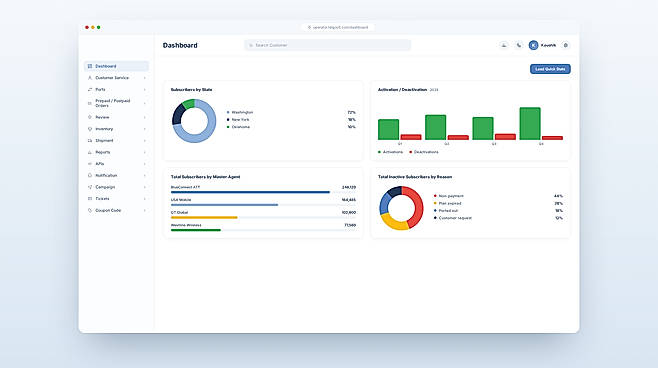Click the blue K avatar circle
This screenshot has height=368, width=658.
533,45
